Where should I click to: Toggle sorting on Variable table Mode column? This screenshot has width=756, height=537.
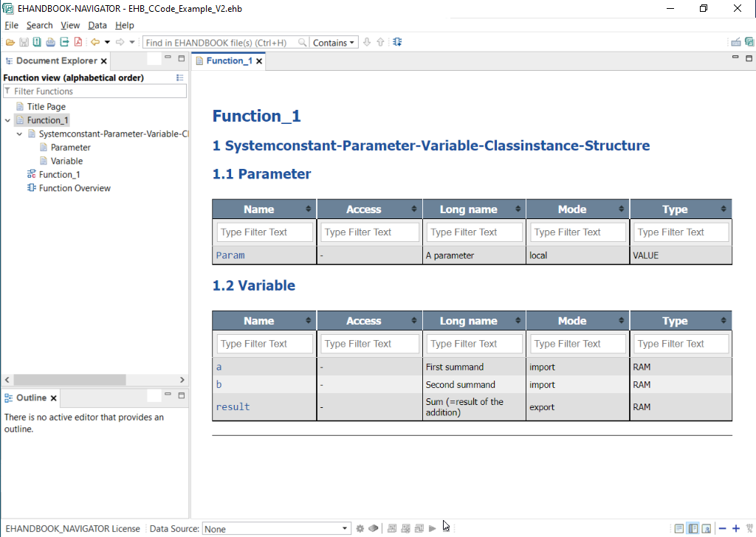pos(622,321)
